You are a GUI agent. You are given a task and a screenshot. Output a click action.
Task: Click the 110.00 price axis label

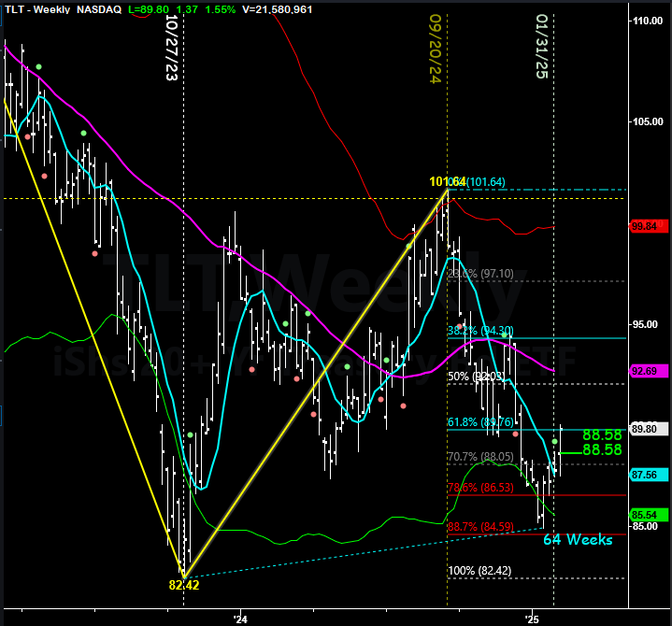(648, 21)
